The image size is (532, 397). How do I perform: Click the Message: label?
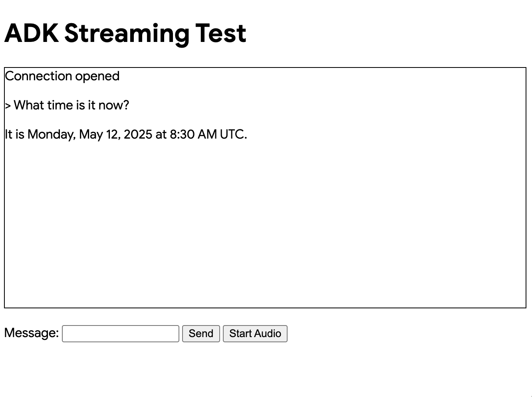coord(31,333)
